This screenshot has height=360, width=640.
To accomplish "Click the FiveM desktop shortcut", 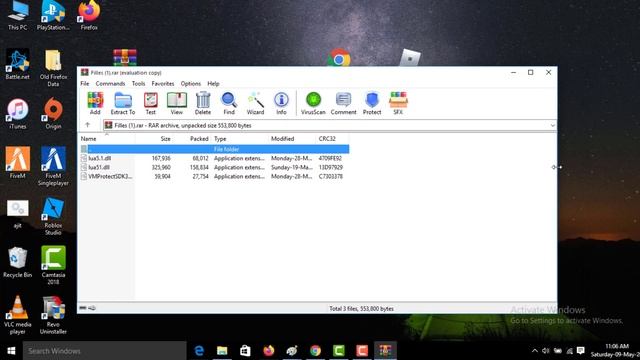I will 17,163.
